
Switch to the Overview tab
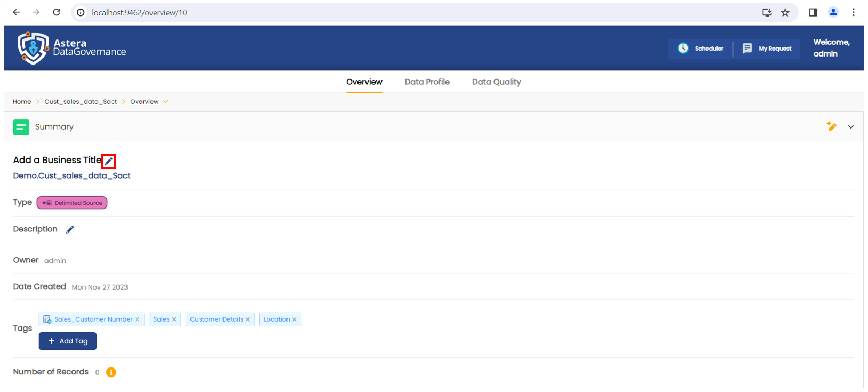tap(364, 82)
